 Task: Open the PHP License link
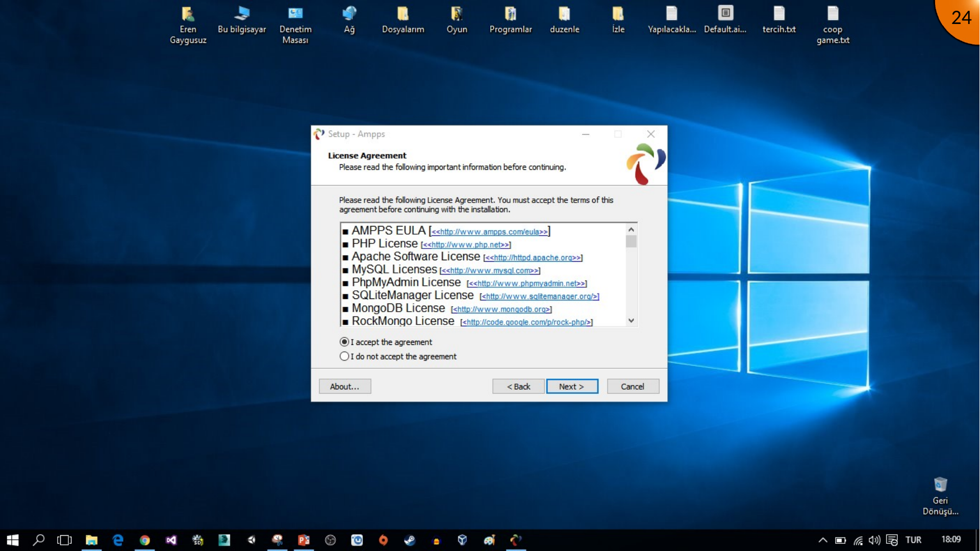(466, 245)
